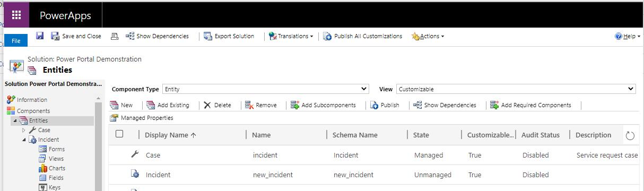Click the Managed state cell
Image resolution: width=644 pixels, height=191 pixels.
click(x=429, y=155)
